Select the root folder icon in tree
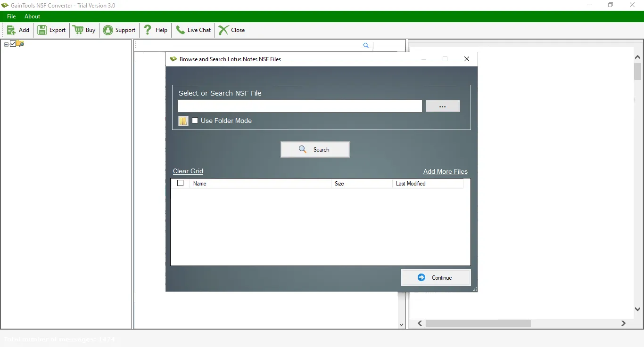 pos(20,44)
